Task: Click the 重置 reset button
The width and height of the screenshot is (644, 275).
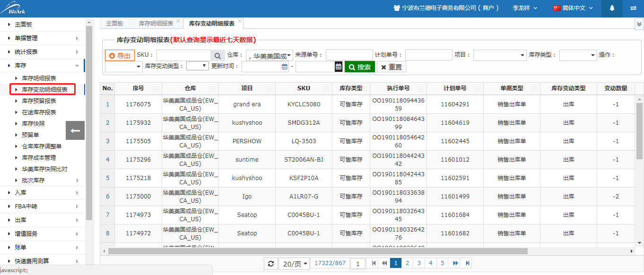Action: point(392,67)
